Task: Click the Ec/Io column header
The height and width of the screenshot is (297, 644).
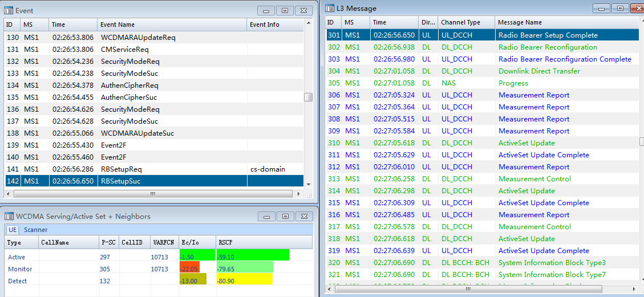Action: click(x=197, y=242)
